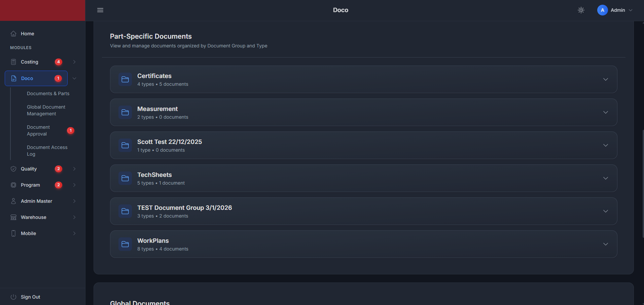Expand the TechSheets group chevron

tap(606, 178)
